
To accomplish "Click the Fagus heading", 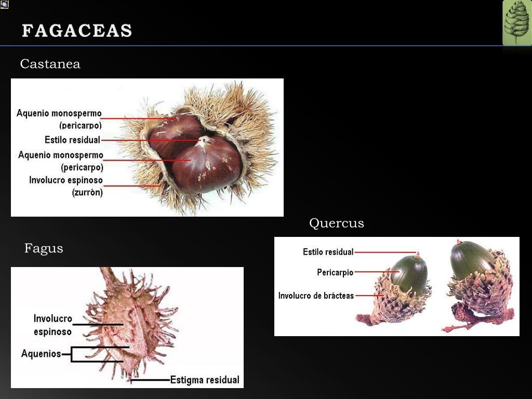I will (x=44, y=248).
